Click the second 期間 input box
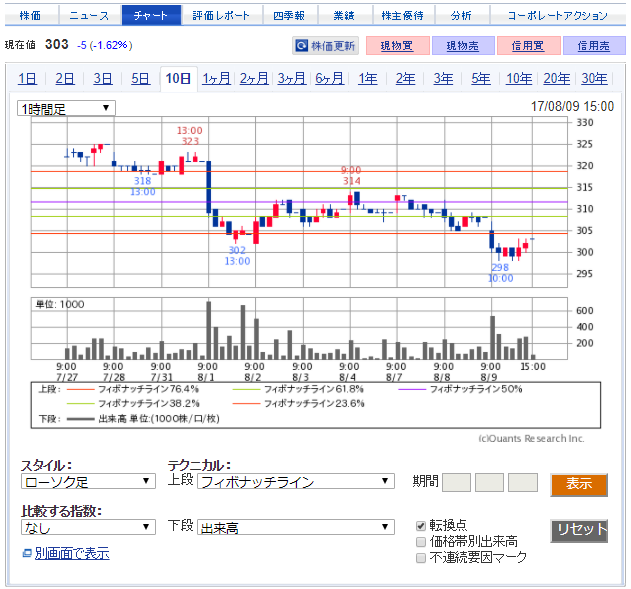The width and height of the screenshot is (631, 589). [x=489, y=482]
